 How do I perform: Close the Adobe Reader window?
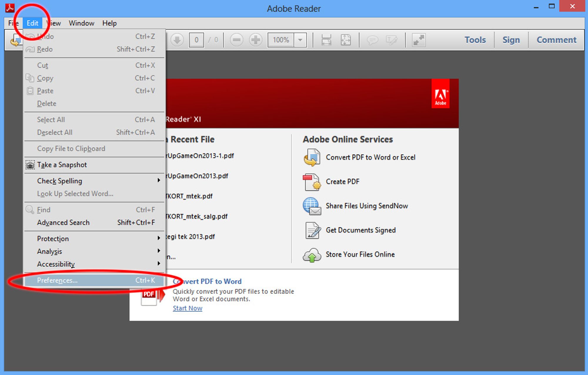(x=572, y=6)
